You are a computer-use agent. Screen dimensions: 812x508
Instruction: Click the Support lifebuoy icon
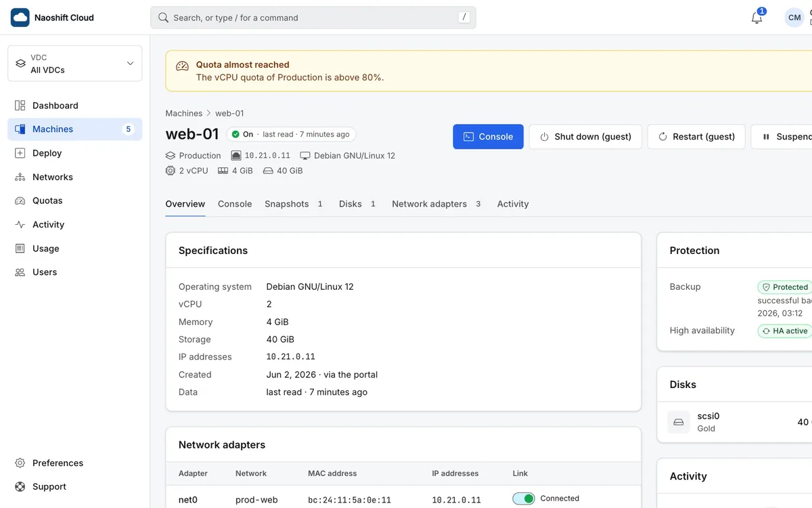point(20,487)
